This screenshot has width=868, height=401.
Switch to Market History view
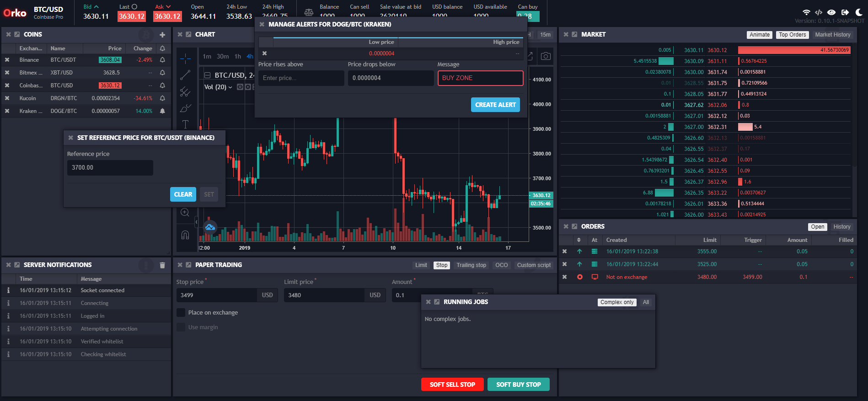832,35
